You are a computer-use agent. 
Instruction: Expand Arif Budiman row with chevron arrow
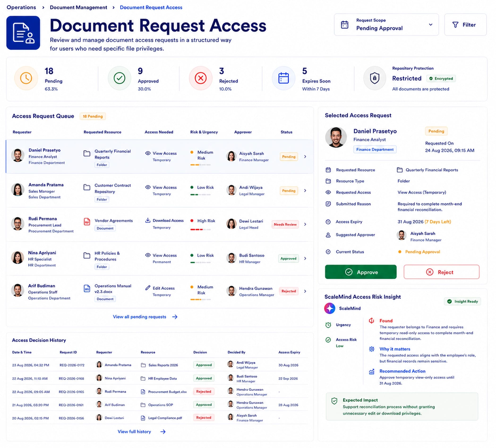pos(305,291)
